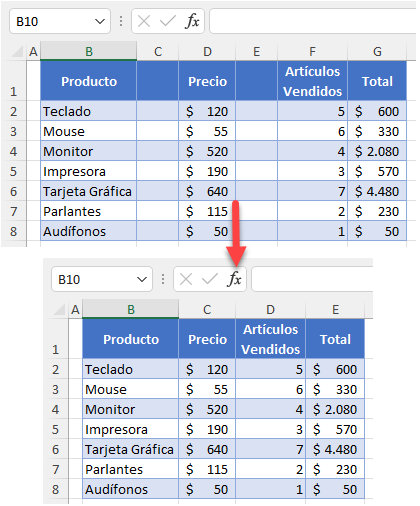The image size is (420, 506).
Task: Click the Enter checkmark icon in the A–G sheet
Action: [168, 22]
